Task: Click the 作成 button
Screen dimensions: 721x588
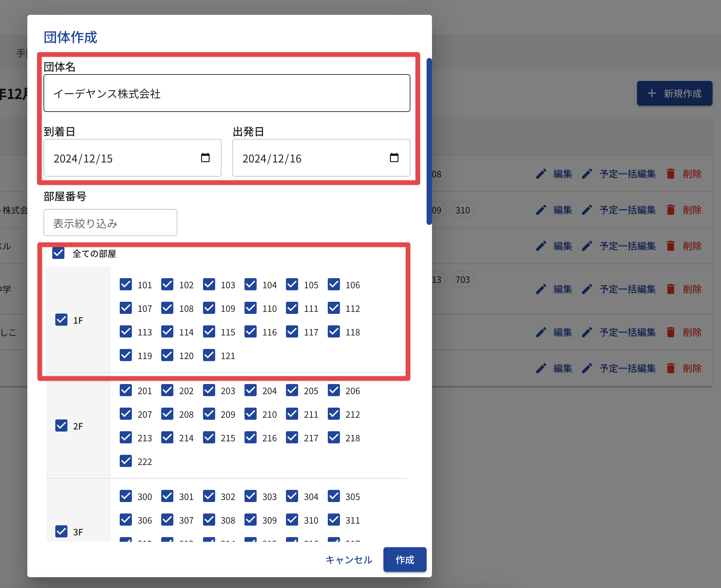Action: point(405,560)
